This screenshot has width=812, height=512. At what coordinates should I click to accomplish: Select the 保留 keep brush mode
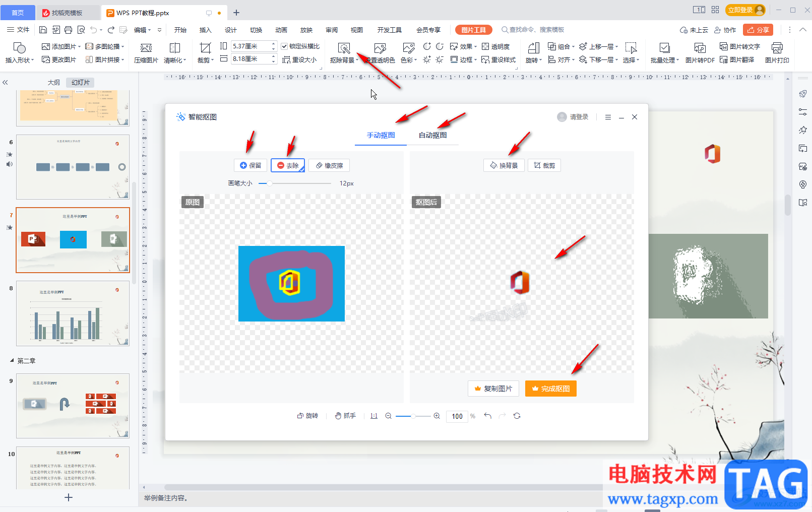tap(250, 165)
